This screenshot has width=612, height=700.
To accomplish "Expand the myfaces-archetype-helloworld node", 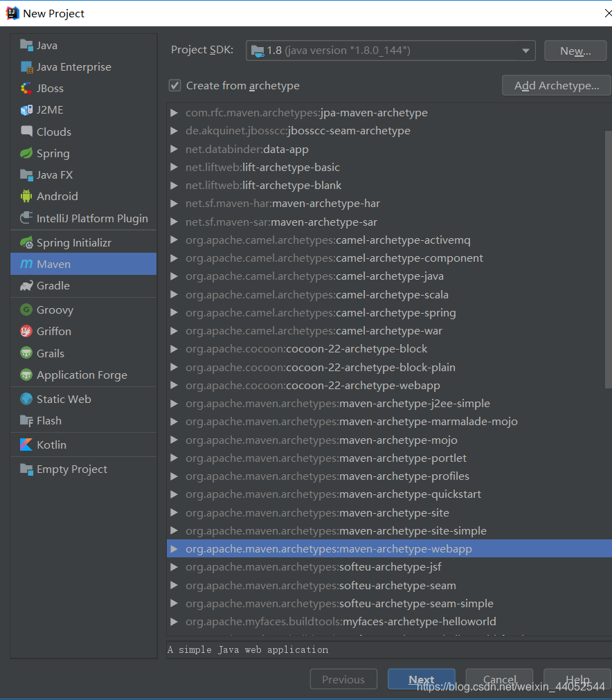I will [x=174, y=622].
